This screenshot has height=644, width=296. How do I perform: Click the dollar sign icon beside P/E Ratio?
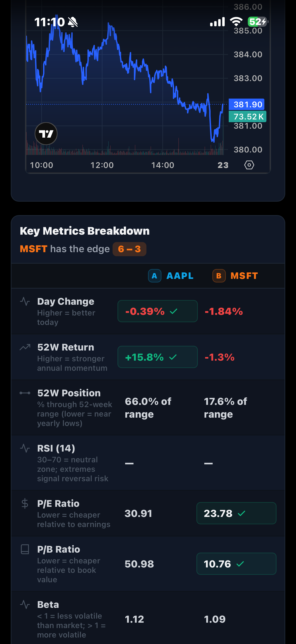point(24,504)
